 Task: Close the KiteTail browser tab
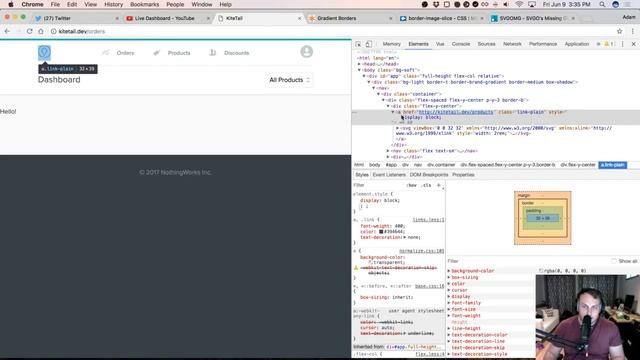pos(300,18)
